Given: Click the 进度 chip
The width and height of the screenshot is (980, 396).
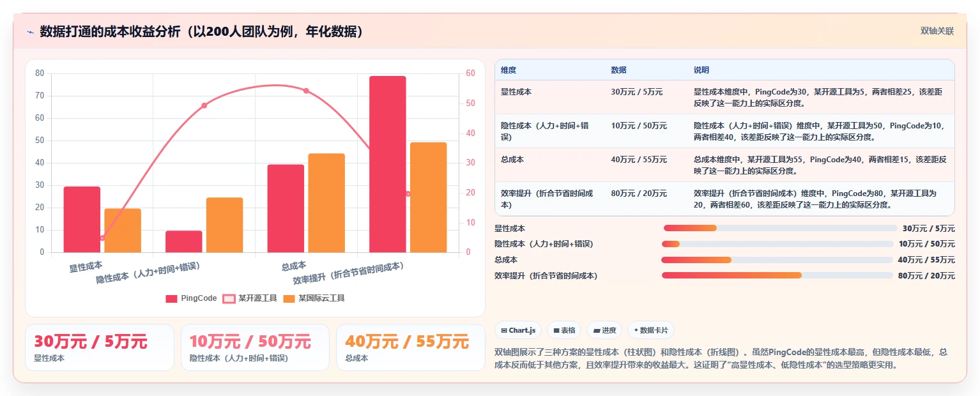Looking at the screenshot, I should (x=604, y=330).
